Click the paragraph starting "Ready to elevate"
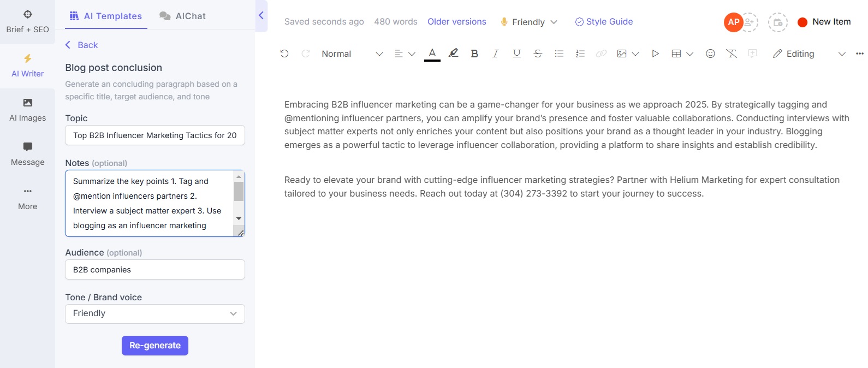 pyautogui.click(x=562, y=187)
